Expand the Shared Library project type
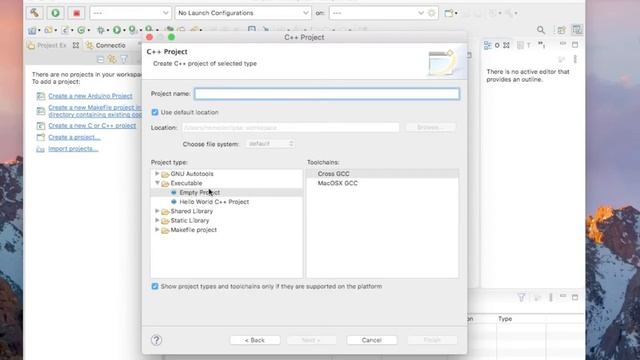 (x=157, y=211)
